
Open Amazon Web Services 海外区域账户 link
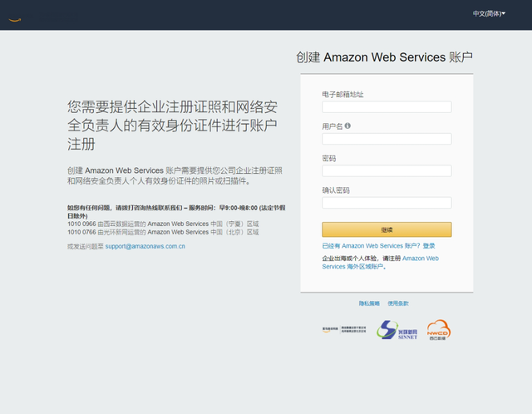381,263
